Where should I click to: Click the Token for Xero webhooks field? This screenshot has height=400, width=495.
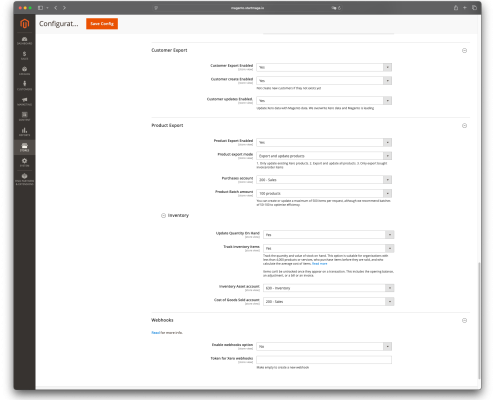coord(324,360)
